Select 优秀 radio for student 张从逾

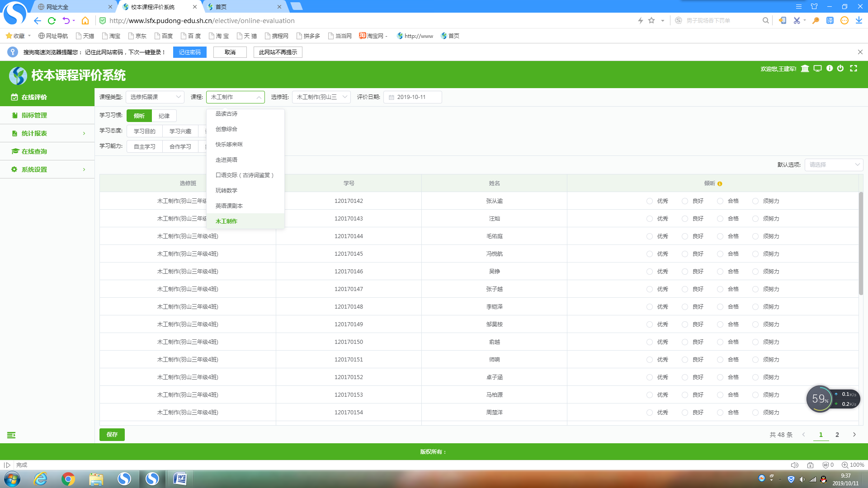(x=650, y=201)
